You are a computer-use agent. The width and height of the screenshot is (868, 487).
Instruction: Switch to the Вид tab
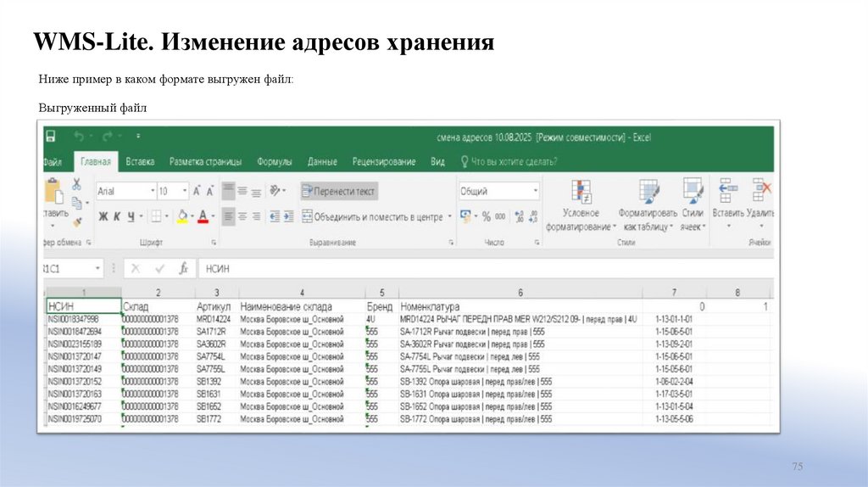[437, 162]
